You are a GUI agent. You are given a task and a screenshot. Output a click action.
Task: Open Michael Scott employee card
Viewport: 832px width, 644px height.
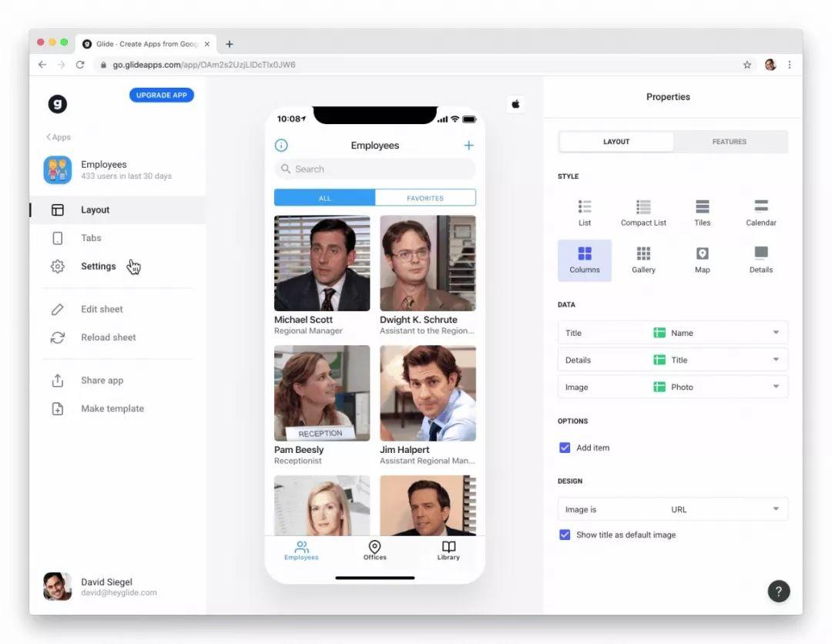click(x=321, y=275)
